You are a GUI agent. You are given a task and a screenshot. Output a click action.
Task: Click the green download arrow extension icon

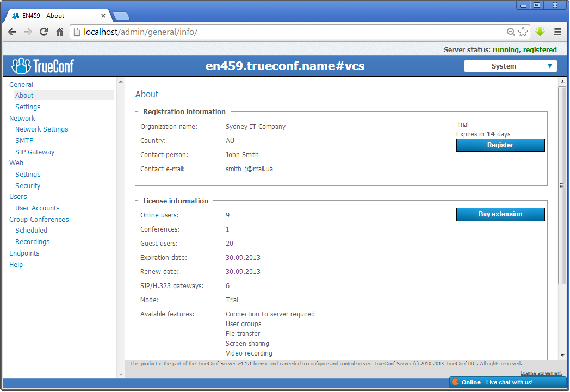point(540,32)
